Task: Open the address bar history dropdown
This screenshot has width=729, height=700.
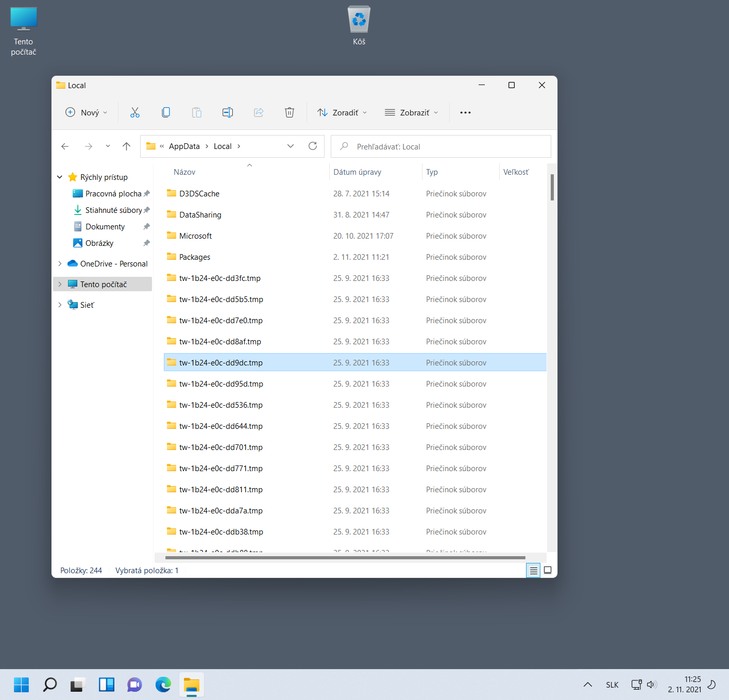Action: (x=291, y=146)
